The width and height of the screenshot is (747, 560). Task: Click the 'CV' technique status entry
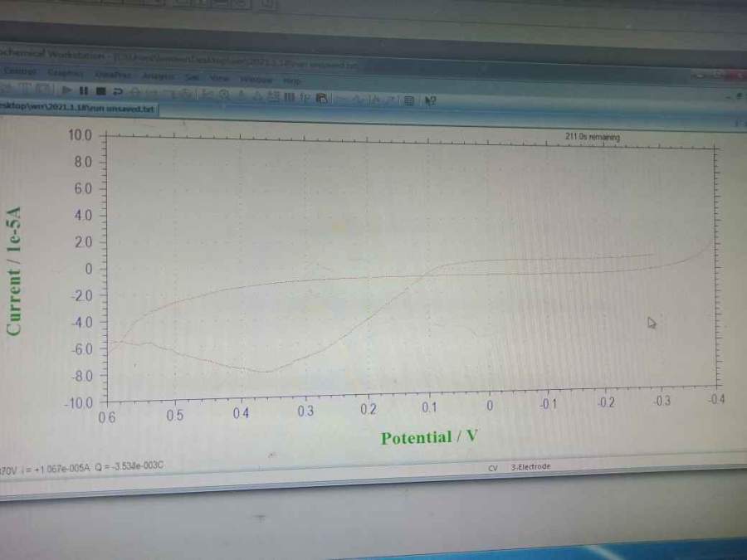(492, 468)
